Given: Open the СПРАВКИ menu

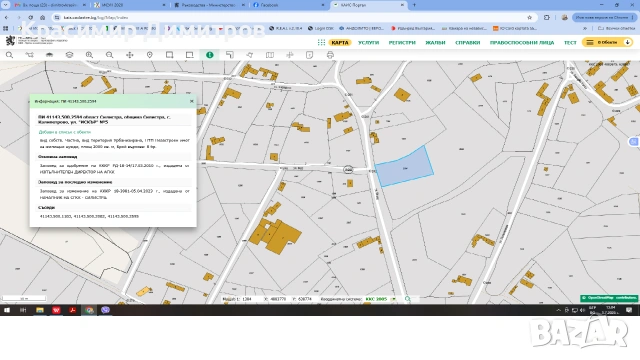Looking at the screenshot, I should click(x=467, y=42).
